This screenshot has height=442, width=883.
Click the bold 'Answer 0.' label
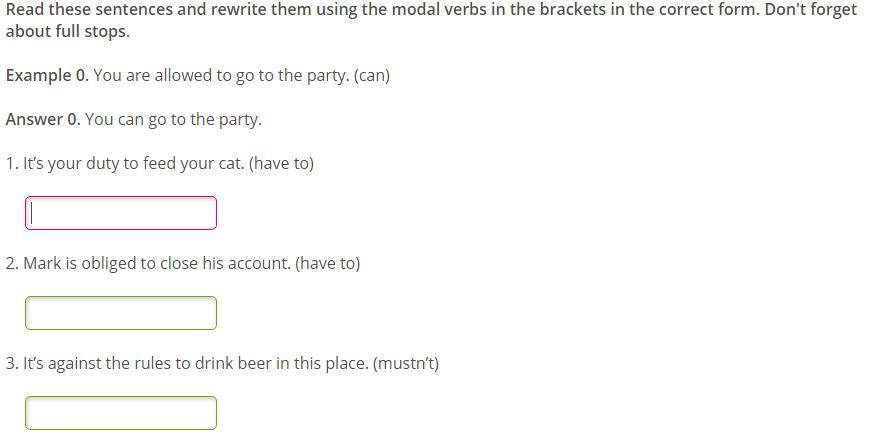[43, 119]
